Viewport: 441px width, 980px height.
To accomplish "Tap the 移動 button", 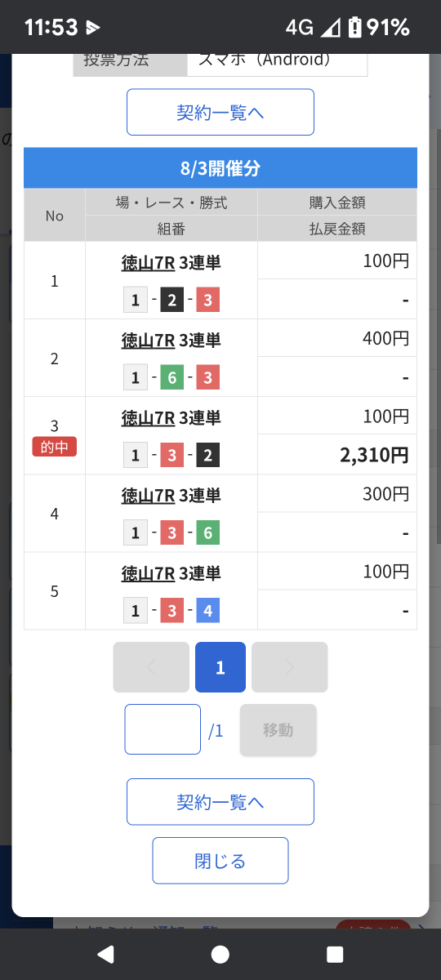I will tap(278, 729).
